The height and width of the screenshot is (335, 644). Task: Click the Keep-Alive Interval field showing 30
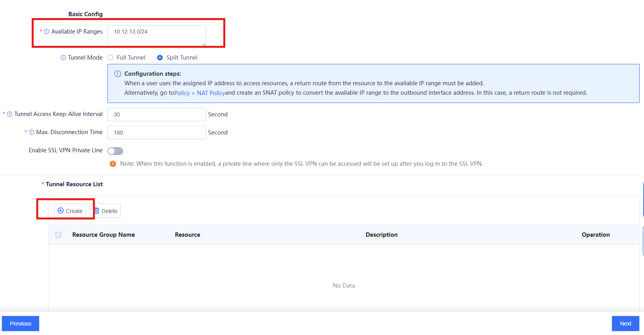[157, 114]
